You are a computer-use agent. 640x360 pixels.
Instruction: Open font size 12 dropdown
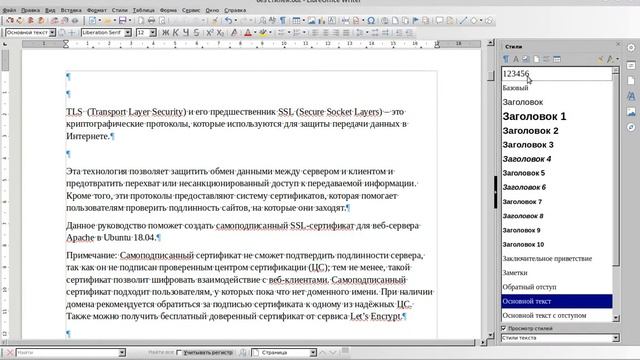point(153,33)
